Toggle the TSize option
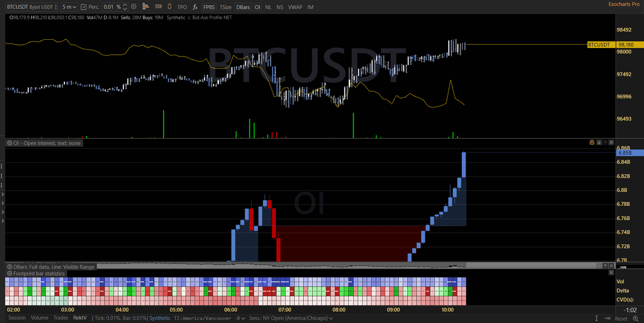644x323 pixels. pos(225,7)
